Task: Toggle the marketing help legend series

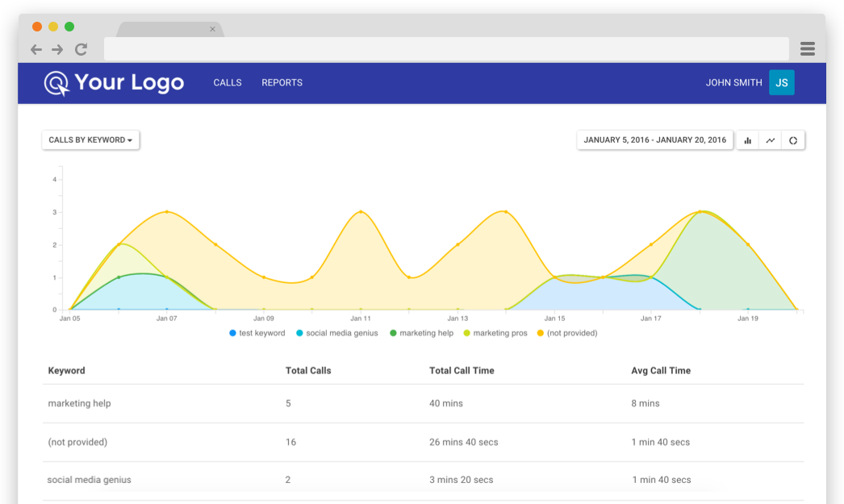Action: (x=421, y=333)
